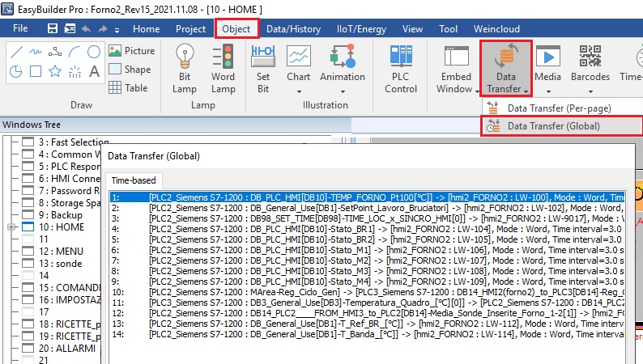Select transfer row 3 TIME_LOC_x_SINCRO_HMI
The image size is (643, 364).
(368, 218)
